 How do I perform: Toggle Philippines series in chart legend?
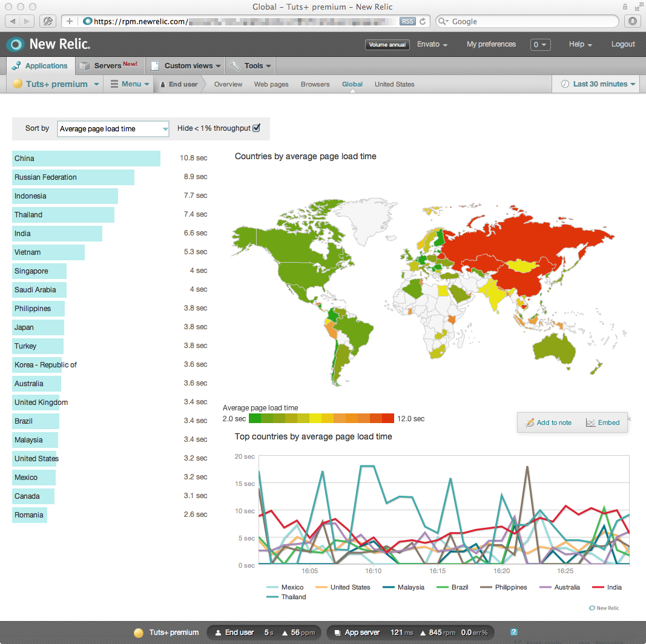pyautogui.click(x=503, y=587)
